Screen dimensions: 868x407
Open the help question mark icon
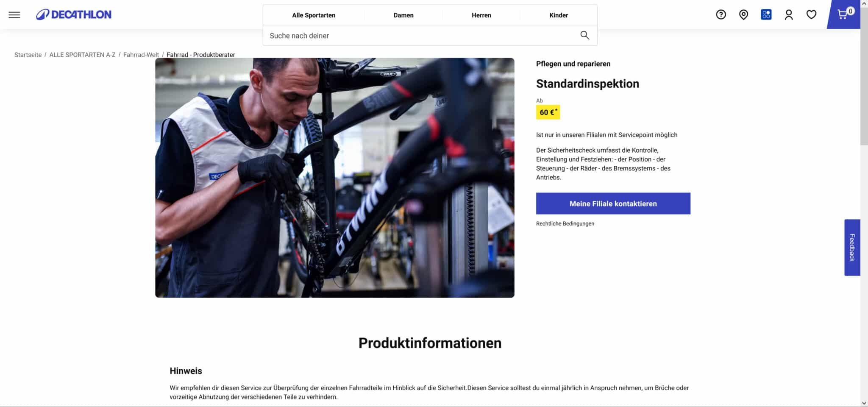(721, 15)
